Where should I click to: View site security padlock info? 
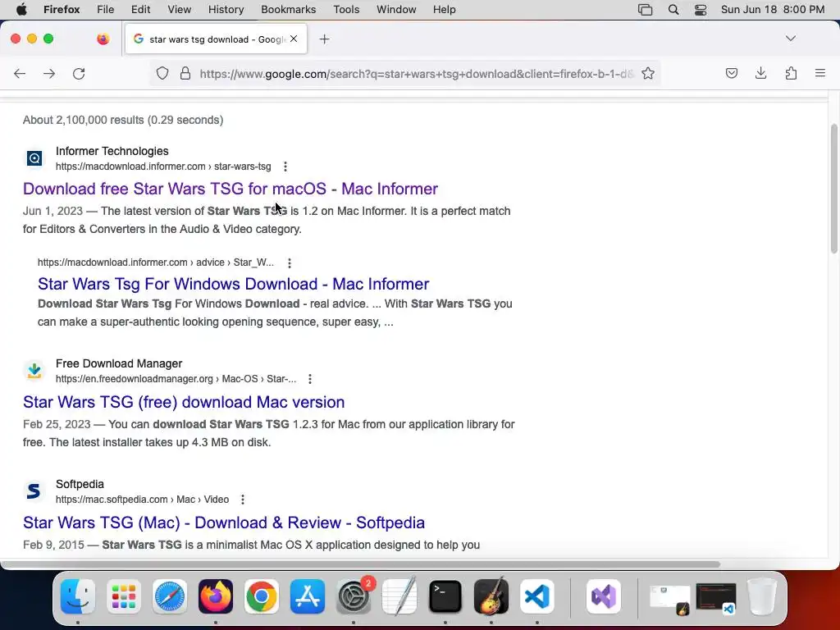185,73
